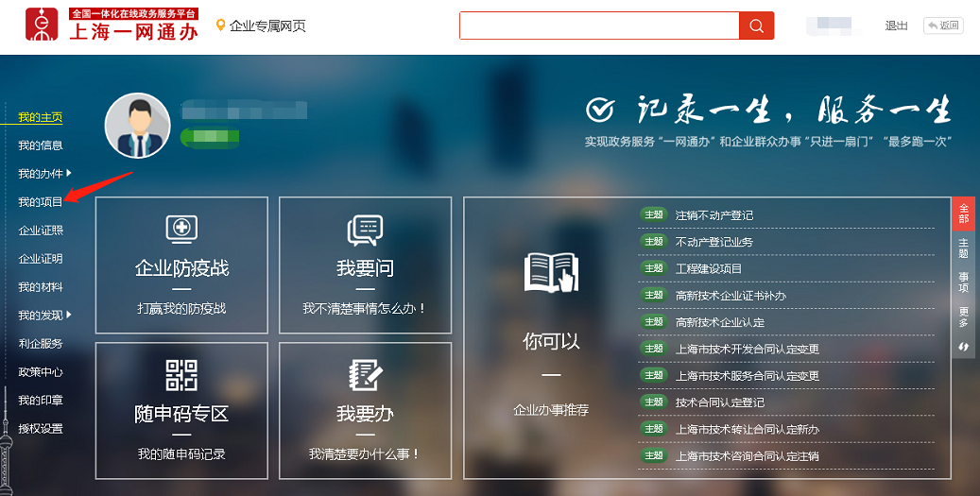The image size is (980, 496).
Task: Open 政策中心 in the sidebar
Action: (41, 372)
